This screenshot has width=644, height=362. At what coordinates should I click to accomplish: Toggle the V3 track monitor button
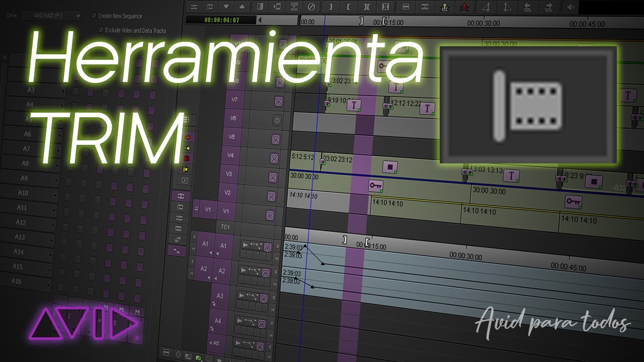(273, 177)
